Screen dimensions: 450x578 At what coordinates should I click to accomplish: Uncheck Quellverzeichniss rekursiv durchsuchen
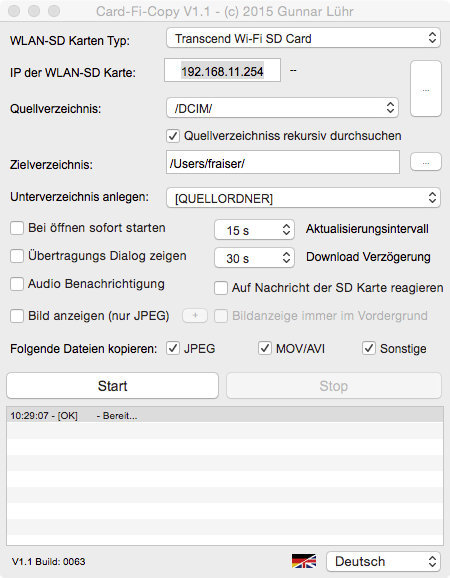click(x=173, y=136)
